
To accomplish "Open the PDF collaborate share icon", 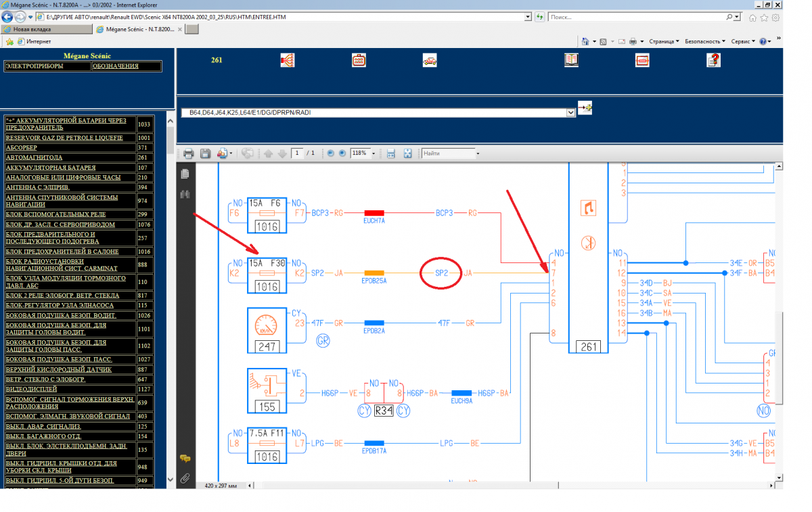I will click(221, 154).
